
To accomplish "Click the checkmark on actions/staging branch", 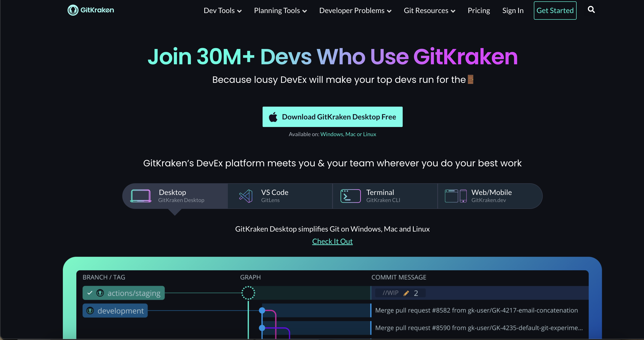I will click(90, 293).
